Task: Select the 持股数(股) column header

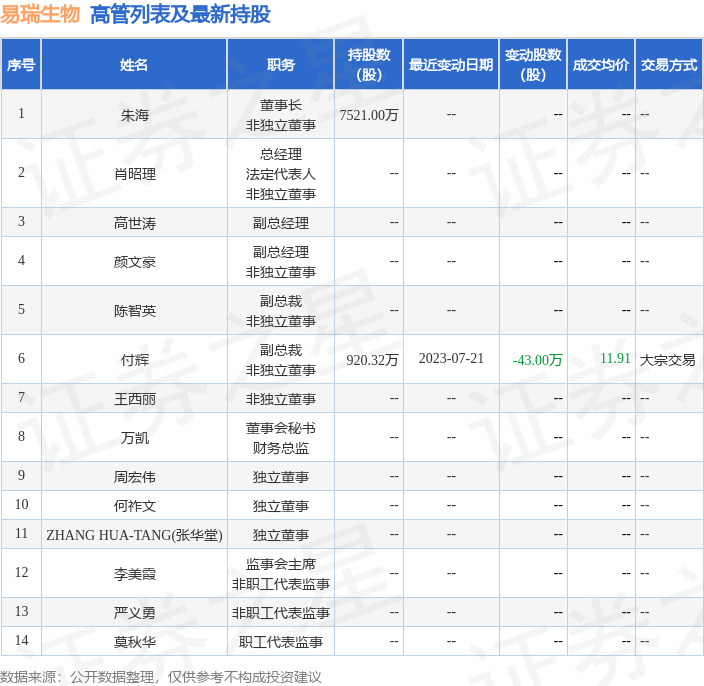Action: [x=369, y=65]
